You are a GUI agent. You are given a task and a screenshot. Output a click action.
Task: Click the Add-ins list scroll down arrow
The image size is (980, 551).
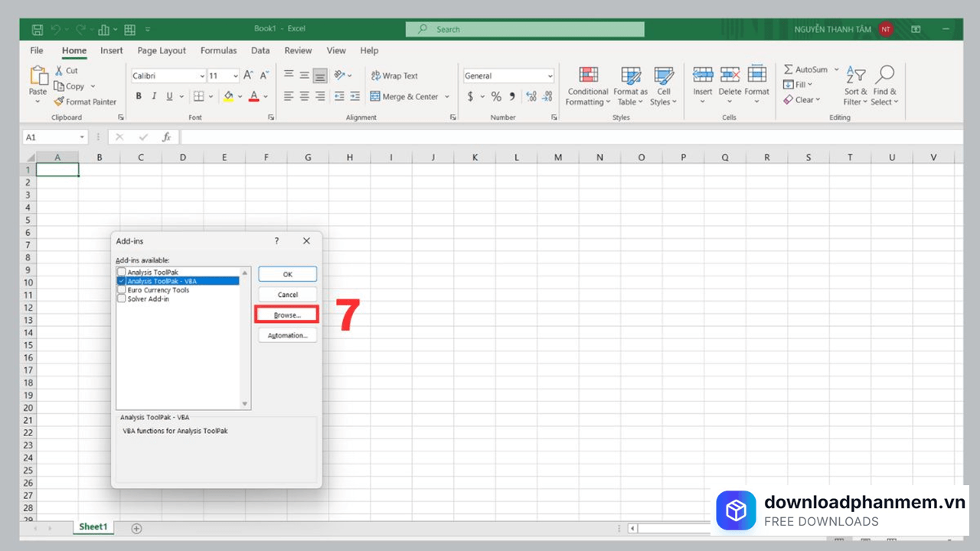click(245, 404)
